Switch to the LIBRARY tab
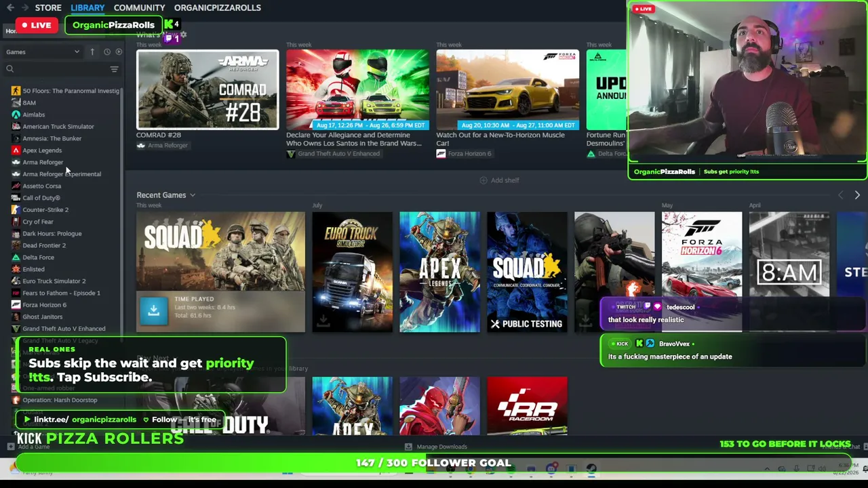Viewport: 868px width, 488px height. [87, 7]
